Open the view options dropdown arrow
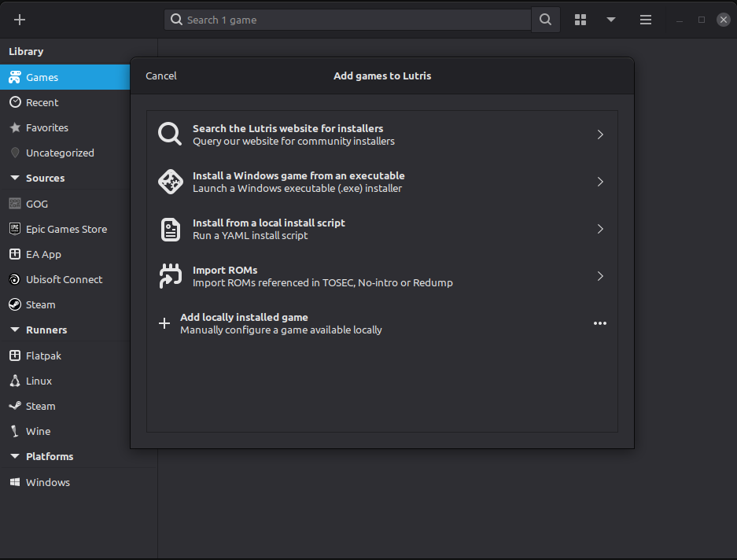Viewport: 737px width, 560px height. point(612,19)
